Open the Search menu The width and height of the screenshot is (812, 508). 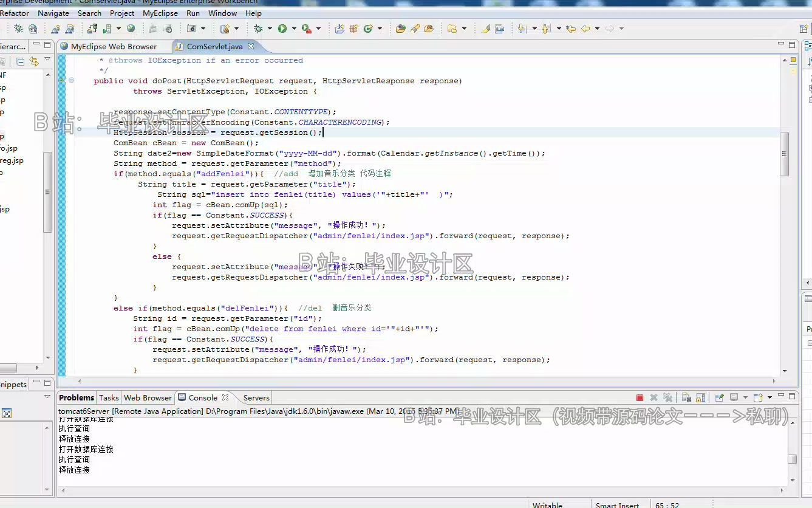point(89,13)
